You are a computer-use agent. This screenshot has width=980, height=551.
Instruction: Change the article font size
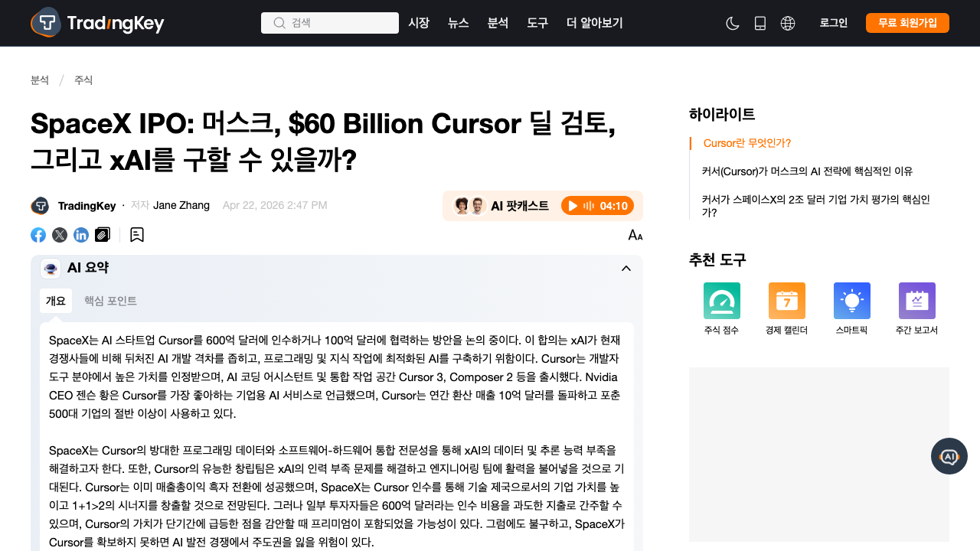pyautogui.click(x=635, y=235)
